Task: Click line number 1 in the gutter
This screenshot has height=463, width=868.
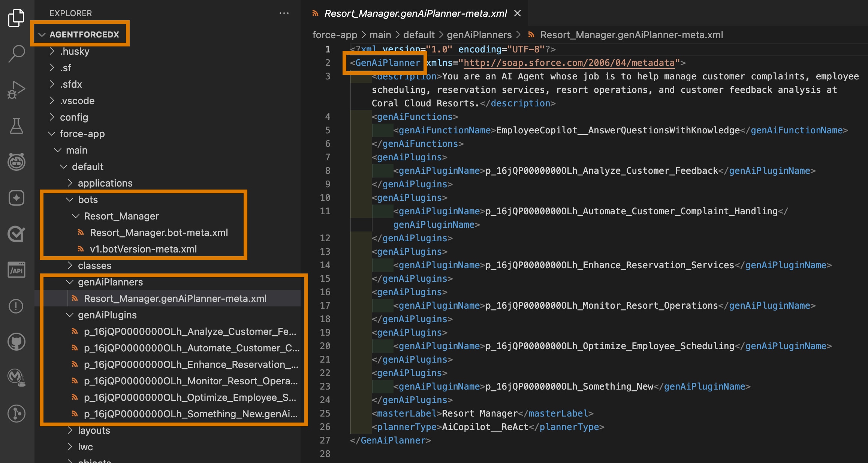Action: [x=328, y=49]
